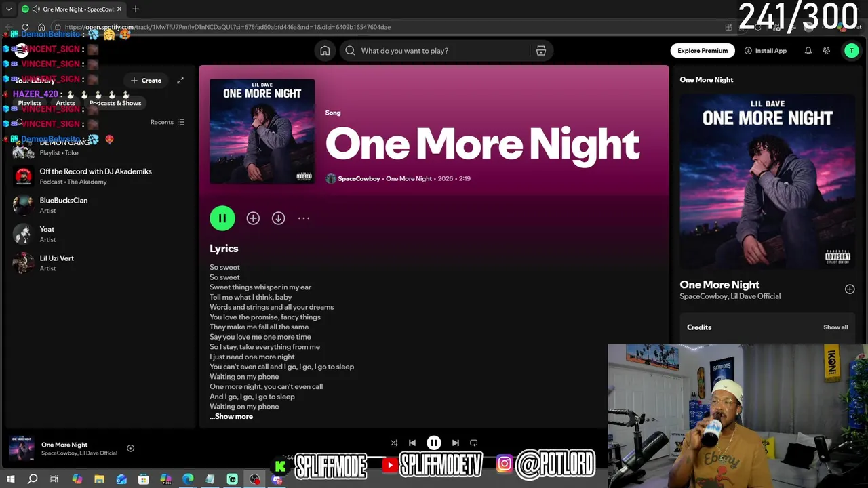Open Outlook from the taskbar

(121, 479)
